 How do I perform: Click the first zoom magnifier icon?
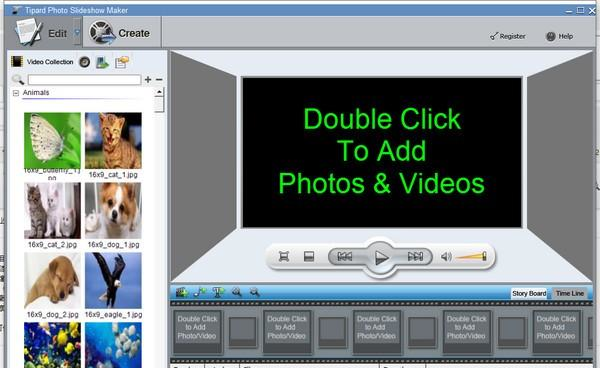(x=236, y=292)
